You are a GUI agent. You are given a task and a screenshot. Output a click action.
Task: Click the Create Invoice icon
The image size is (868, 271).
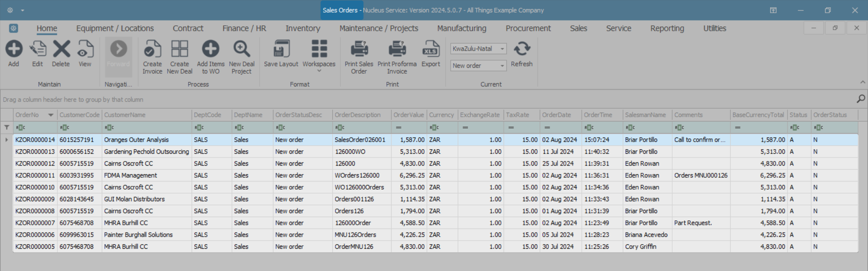152,49
